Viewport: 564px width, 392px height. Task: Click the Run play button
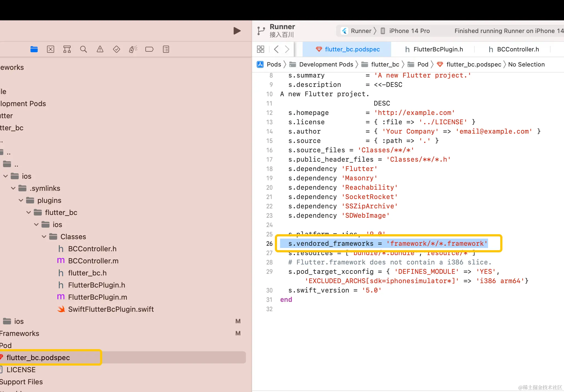pyautogui.click(x=237, y=31)
